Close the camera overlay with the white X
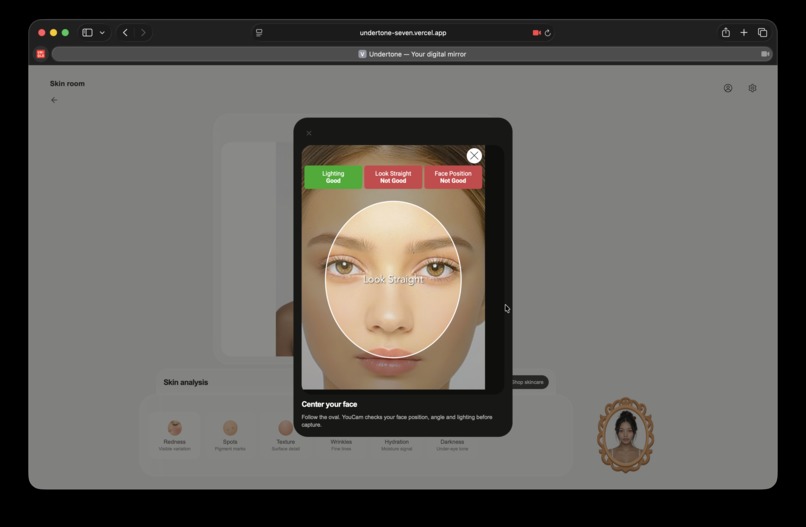This screenshot has height=527, width=806. (474, 156)
